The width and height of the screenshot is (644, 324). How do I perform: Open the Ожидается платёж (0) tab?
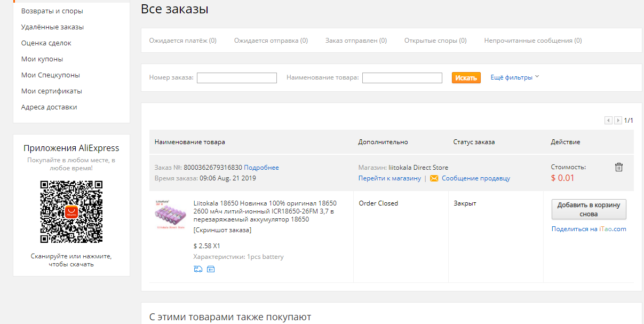coord(183,41)
